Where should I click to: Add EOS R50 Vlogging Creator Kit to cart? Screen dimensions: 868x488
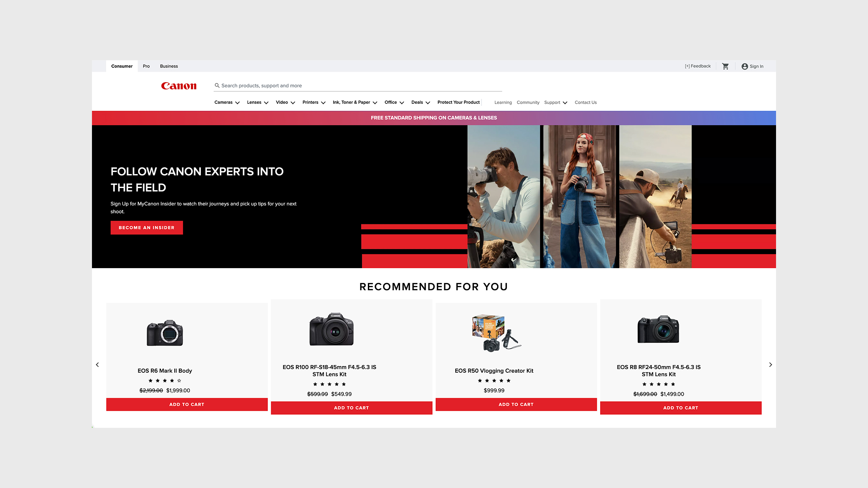coord(516,405)
